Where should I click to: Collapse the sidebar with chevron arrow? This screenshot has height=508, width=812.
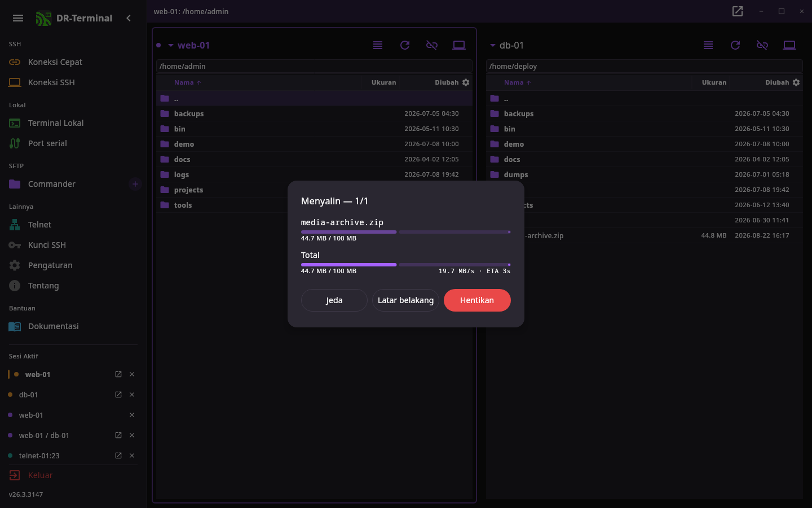[129, 18]
